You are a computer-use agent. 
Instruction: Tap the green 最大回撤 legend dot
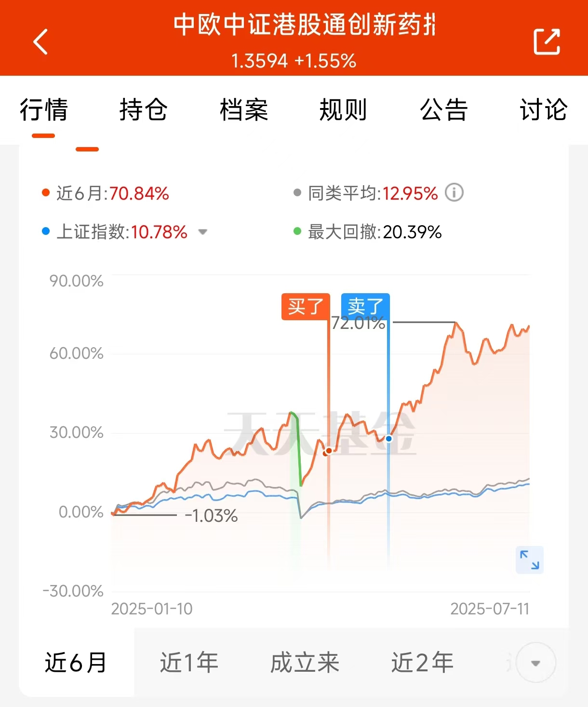pos(297,231)
